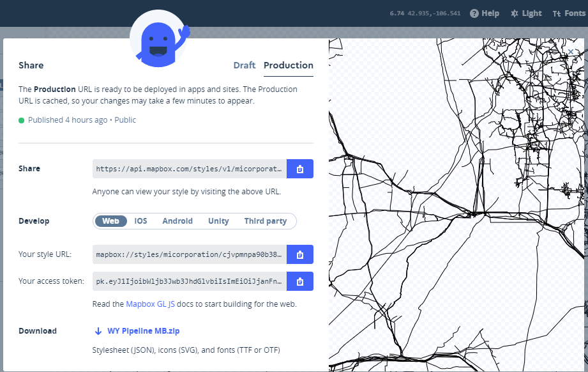Choose the Android develop option
Viewport: 588px width, 372px height.
pos(177,221)
